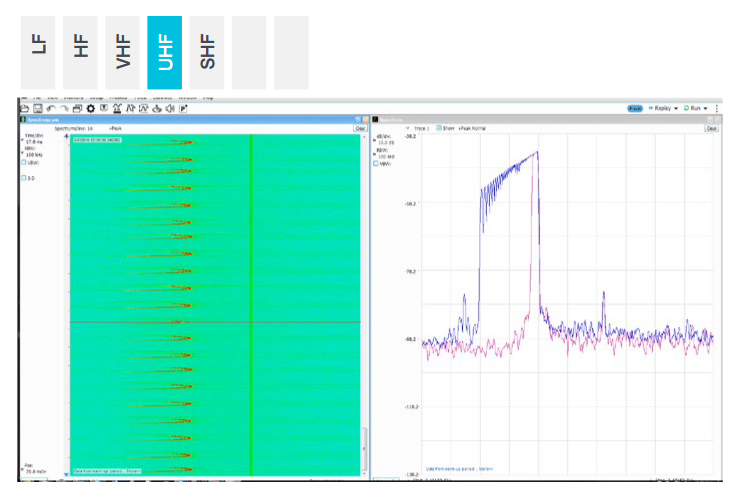Click the three-dot more options icon
Screen dimensions: 733x498
[716, 108]
